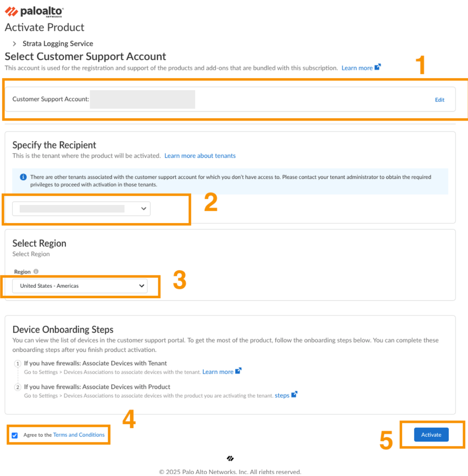Click the Palo Alto Networks logo

[34, 11]
